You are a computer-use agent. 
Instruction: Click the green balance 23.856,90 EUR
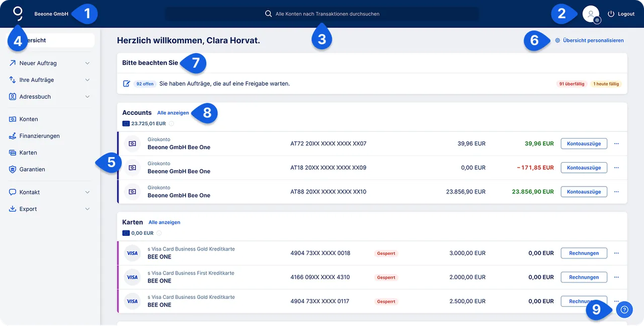coord(533,192)
